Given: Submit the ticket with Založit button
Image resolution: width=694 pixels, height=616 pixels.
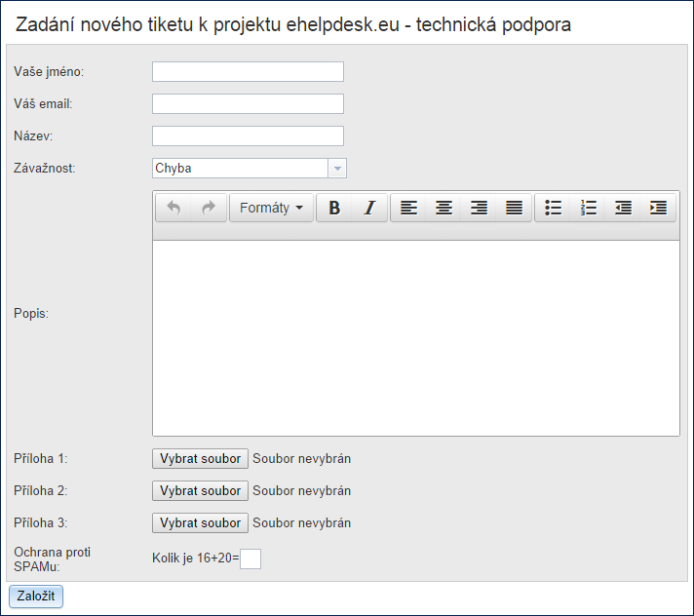Looking at the screenshot, I should click(36, 597).
